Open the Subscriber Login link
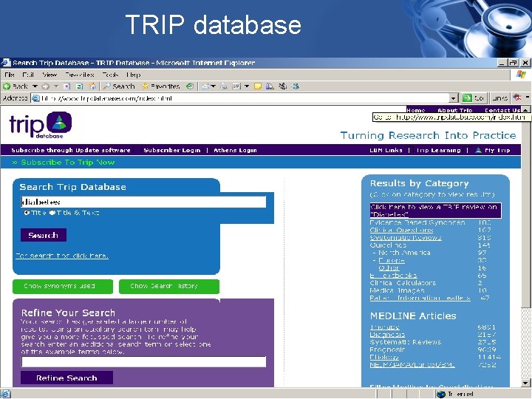Image resolution: width=532 pixels, height=399 pixels. coord(172,150)
